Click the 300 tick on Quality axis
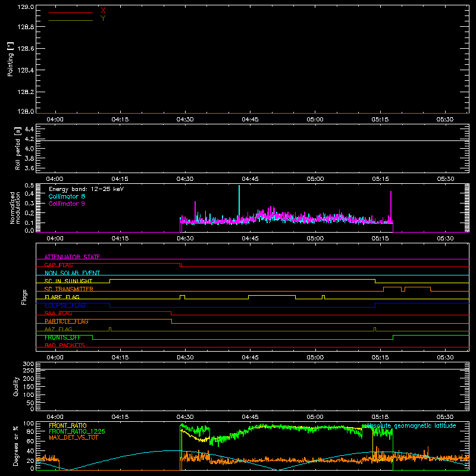 [x=29, y=364]
